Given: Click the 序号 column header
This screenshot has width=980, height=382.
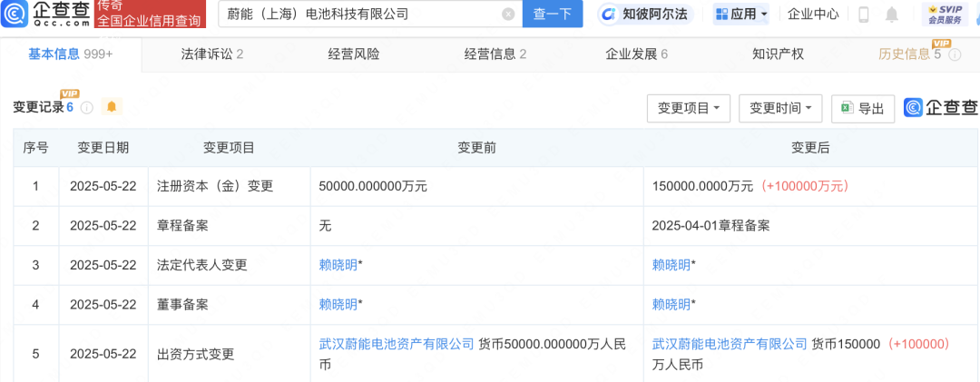Looking at the screenshot, I should (35, 148).
